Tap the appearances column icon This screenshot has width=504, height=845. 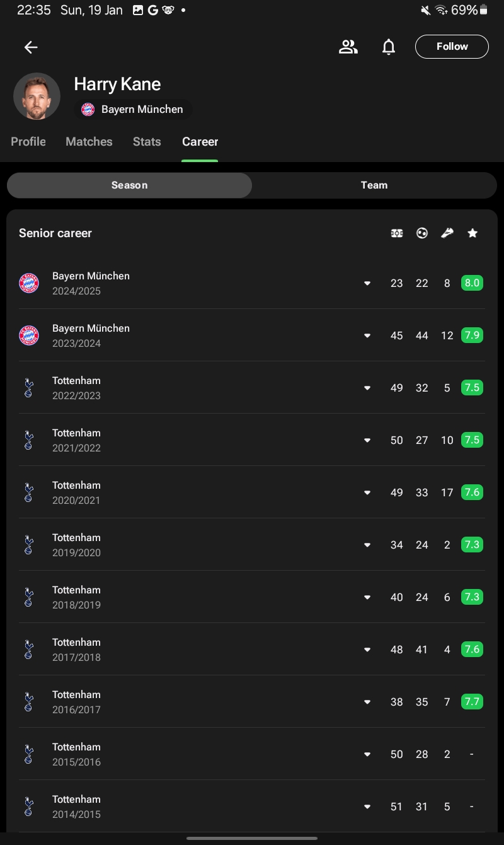click(x=397, y=233)
